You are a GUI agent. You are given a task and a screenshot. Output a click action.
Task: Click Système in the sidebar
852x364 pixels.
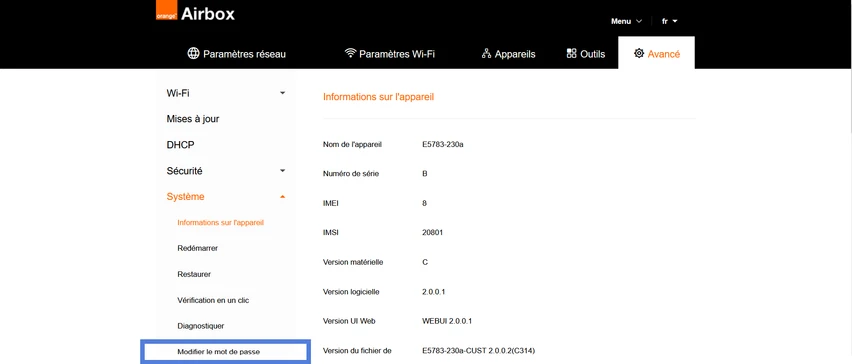(185, 197)
